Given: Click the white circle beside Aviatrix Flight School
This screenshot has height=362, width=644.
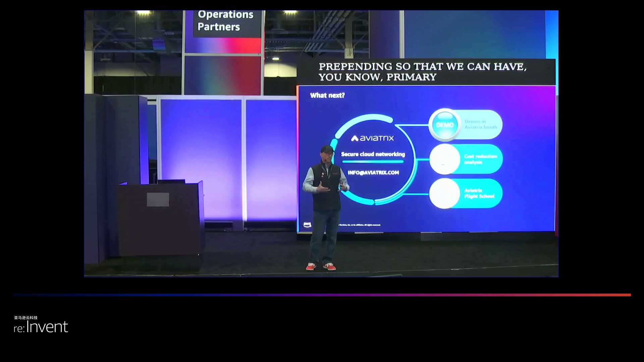Looking at the screenshot, I should (x=445, y=193).
